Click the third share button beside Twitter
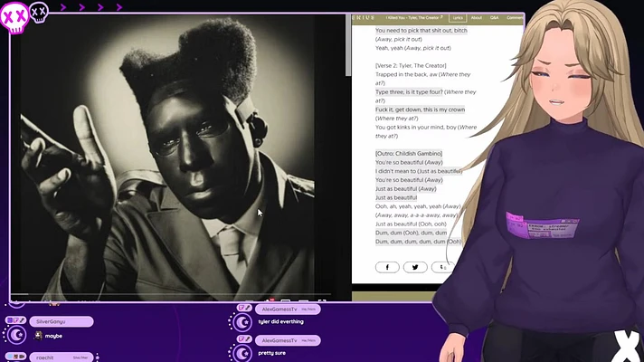The height and width of the screenshot is (362, 644). pyautogui.click(x=443, y=267)
